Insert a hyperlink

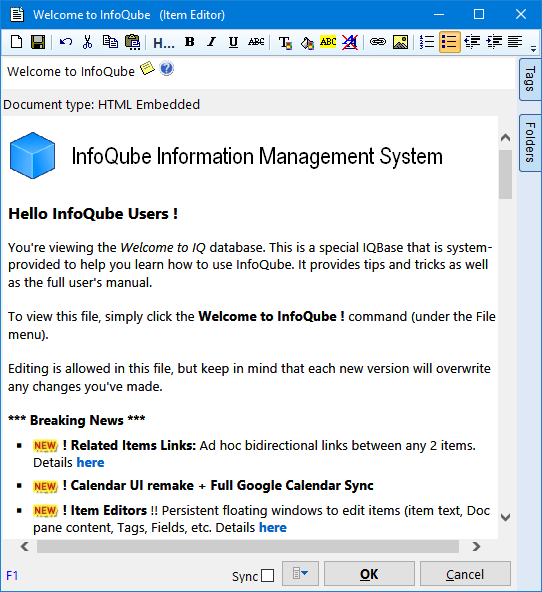(x=378, y=42)
